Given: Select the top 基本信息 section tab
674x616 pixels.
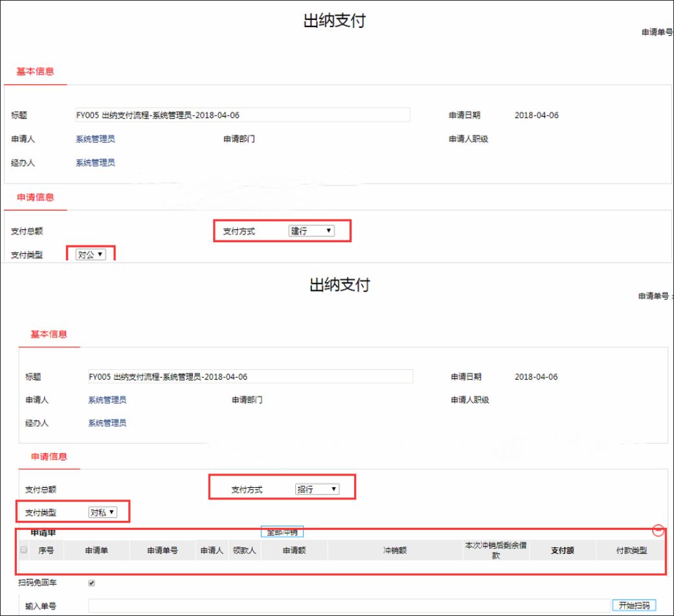Looking at the screenshot, I should tap(35, 71).
